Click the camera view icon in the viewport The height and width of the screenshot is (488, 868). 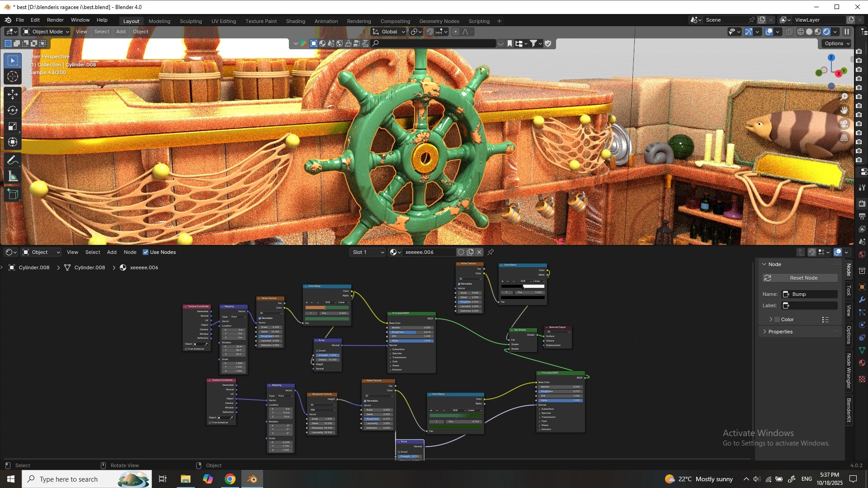point(844,124)
